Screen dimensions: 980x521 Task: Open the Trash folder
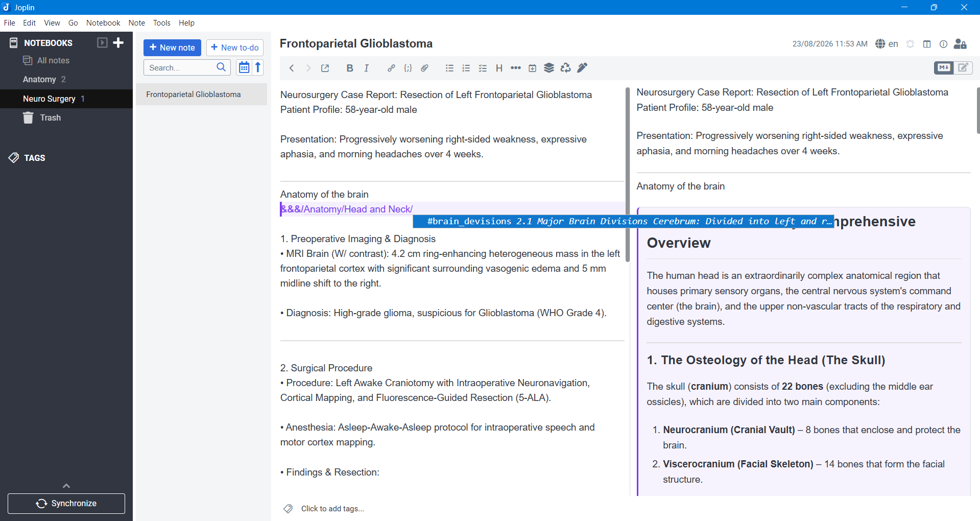coord(66,117)
